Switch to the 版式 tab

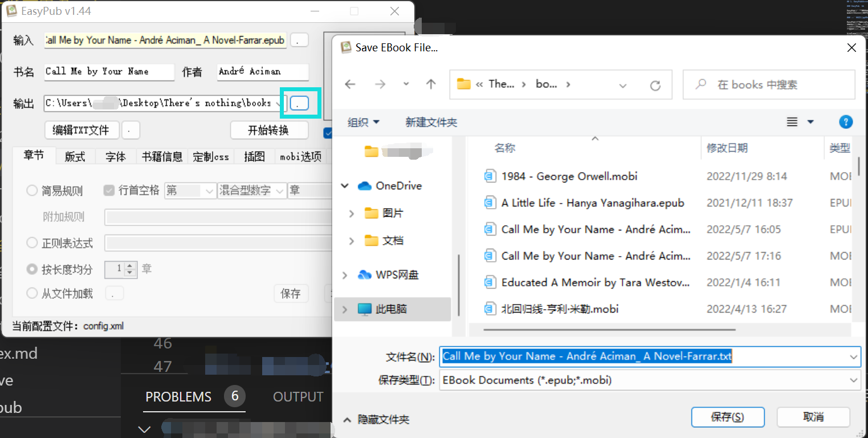click(75, 157)
